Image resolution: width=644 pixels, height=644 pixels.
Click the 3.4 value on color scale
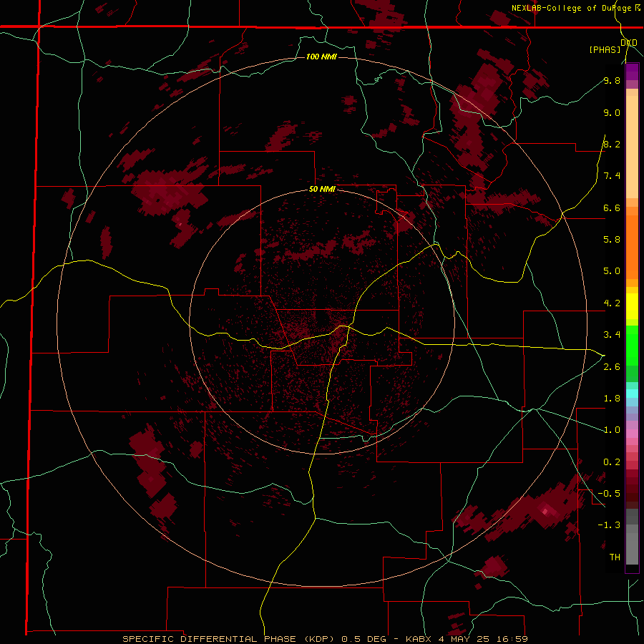click(612, 335)
